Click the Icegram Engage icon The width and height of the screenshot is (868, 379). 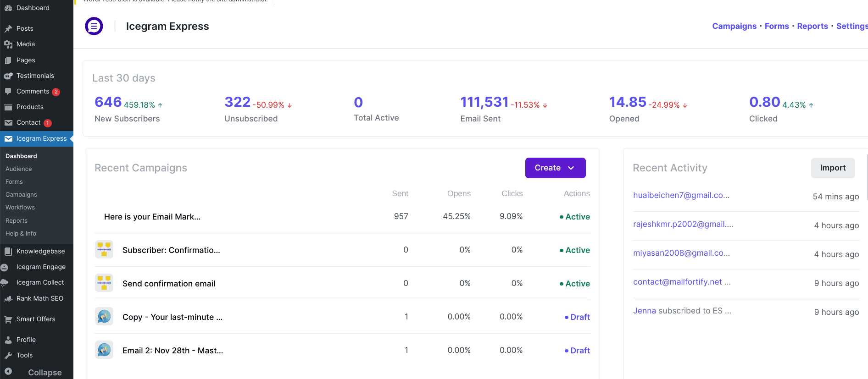[5, 267]
